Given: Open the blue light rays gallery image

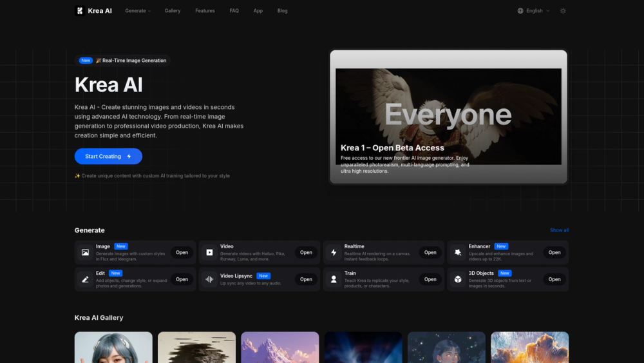Looking at the screenshot, I should click(x=363, y=348).
